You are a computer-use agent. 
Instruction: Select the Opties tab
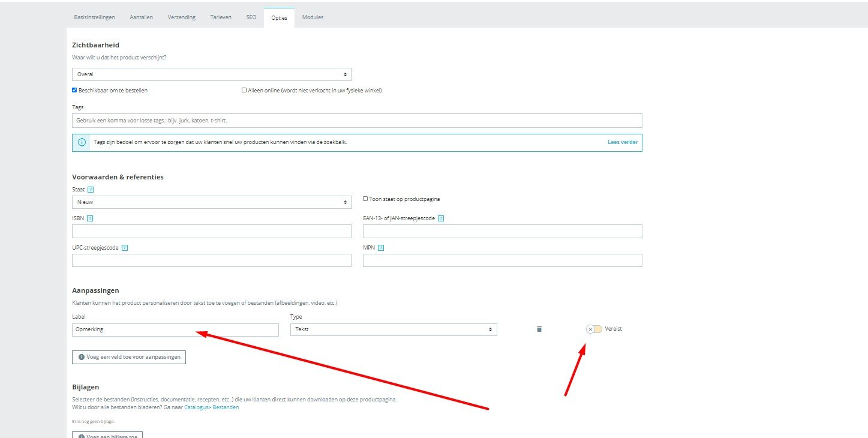[280, 17]
